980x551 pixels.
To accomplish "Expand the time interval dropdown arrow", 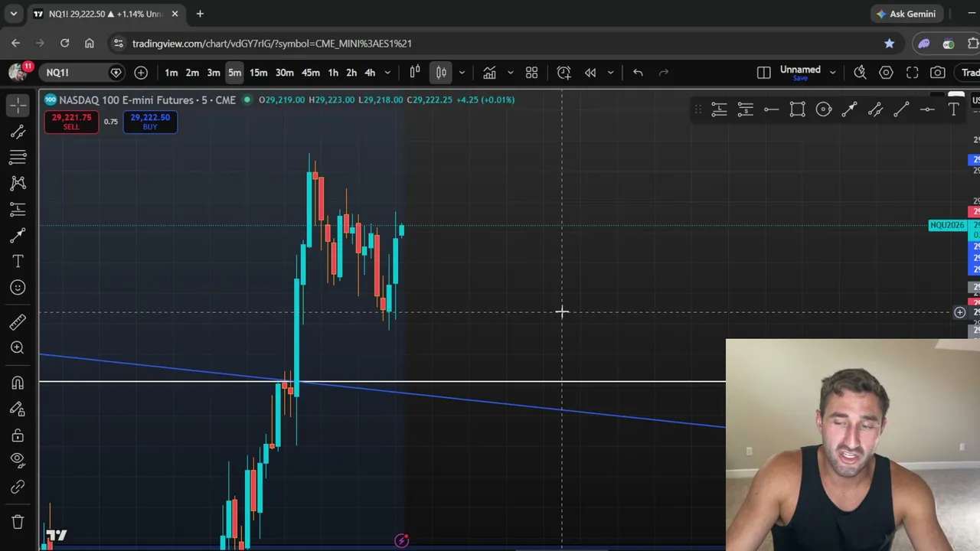I will click(387, 73).
